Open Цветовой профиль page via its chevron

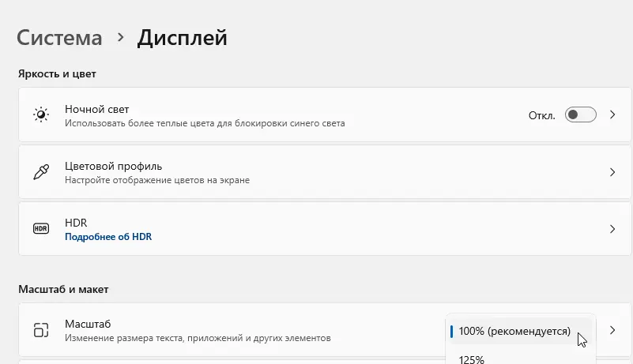(612, 172)
